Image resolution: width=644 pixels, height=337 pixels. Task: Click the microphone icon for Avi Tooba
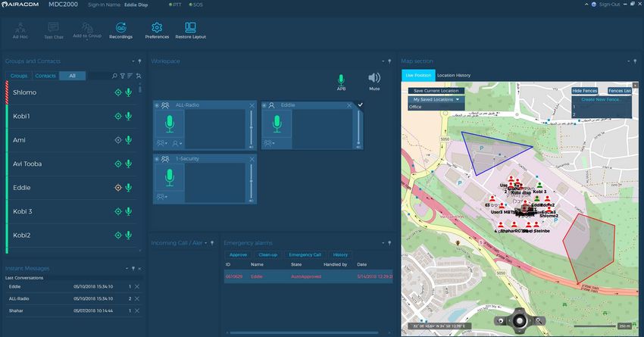129,164
